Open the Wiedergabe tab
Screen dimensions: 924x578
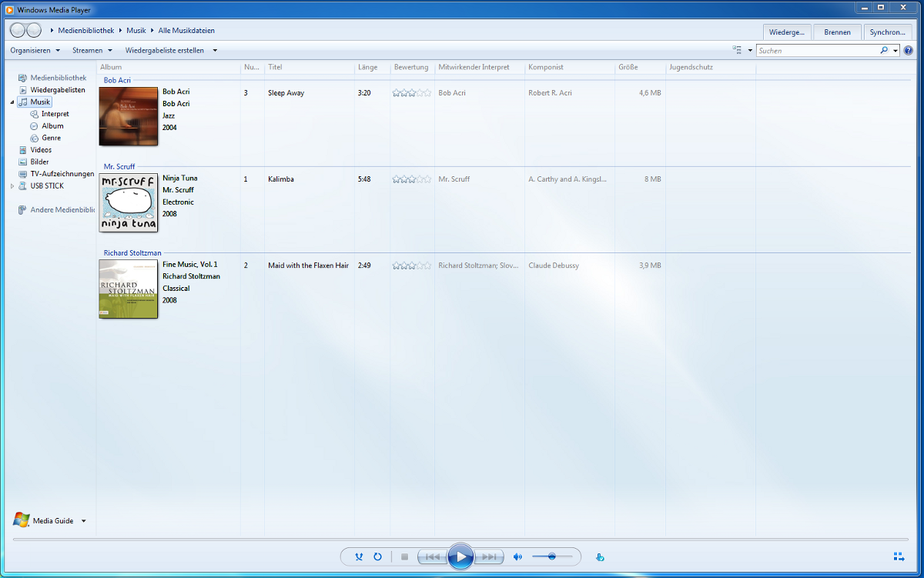coord(787,32)
